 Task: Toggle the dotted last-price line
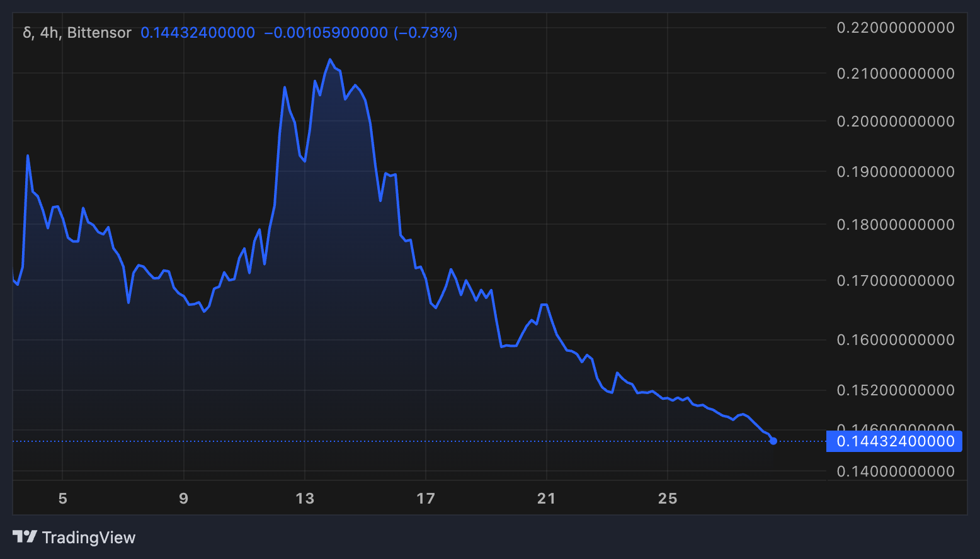click(378, 441)
